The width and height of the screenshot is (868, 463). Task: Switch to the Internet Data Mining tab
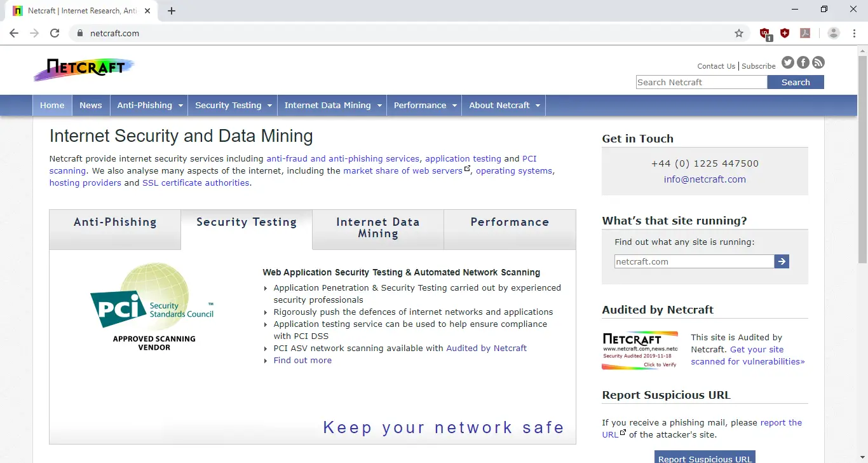click(x=378, y=230)
